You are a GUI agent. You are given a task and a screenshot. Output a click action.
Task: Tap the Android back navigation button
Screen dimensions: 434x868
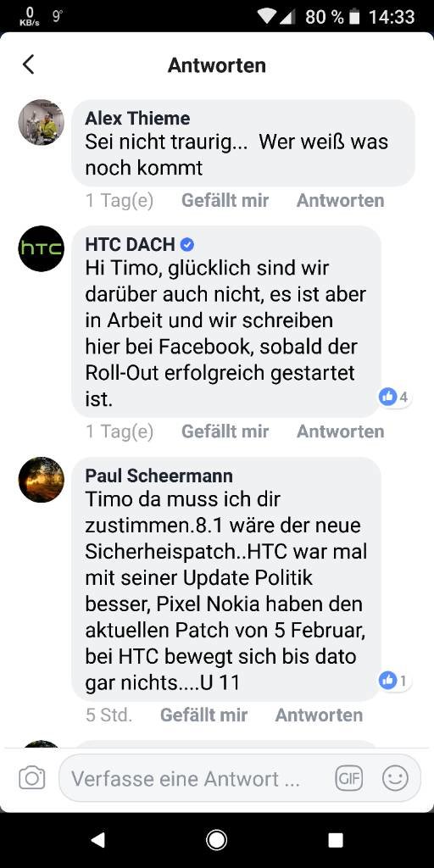97,840
